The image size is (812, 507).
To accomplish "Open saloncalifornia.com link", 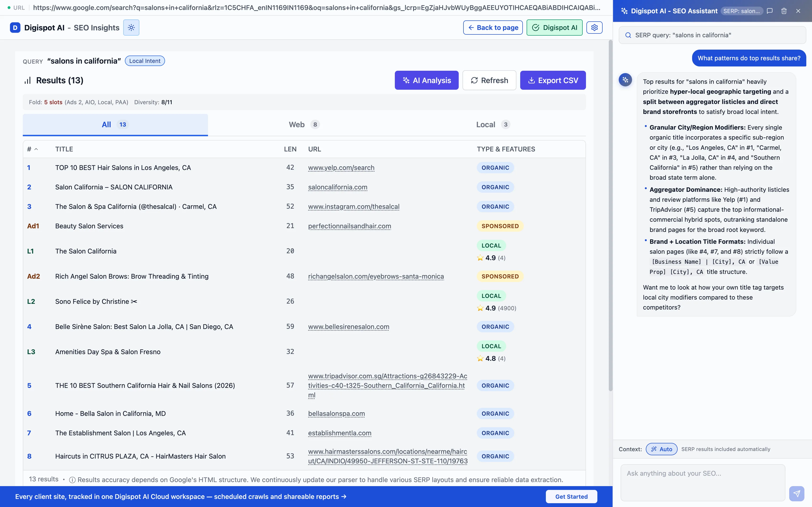I will (337, 187).
